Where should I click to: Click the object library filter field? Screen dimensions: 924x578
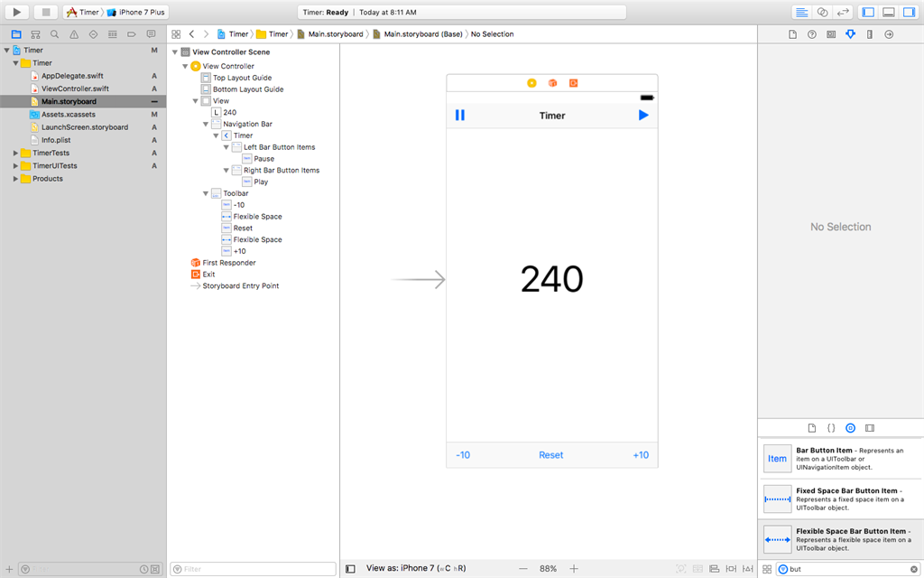tap(848, 569)
